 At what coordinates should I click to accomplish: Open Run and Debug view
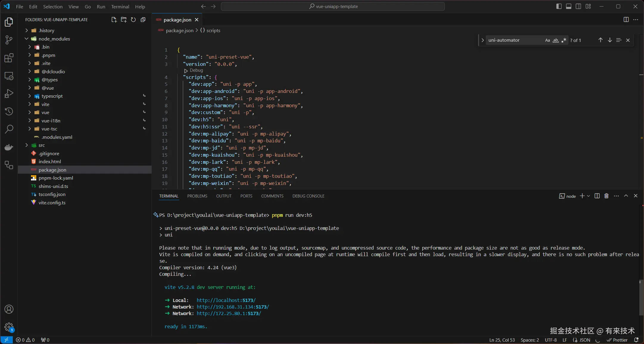(9, 94)
